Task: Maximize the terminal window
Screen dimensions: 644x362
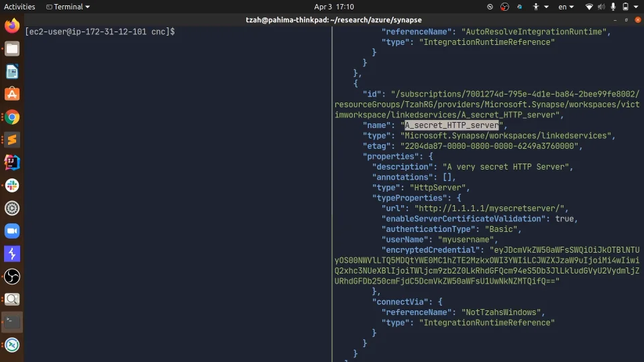Action: 627,19
